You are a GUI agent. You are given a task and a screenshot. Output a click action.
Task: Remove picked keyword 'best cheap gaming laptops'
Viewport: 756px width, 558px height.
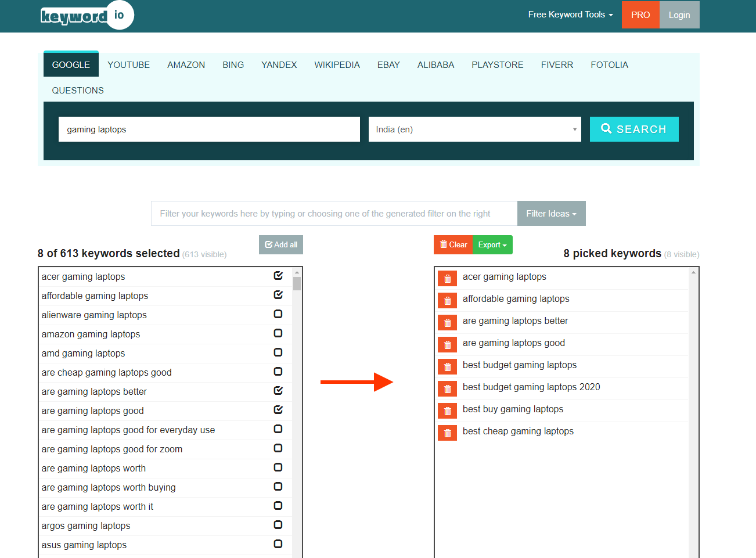[447, 433]
